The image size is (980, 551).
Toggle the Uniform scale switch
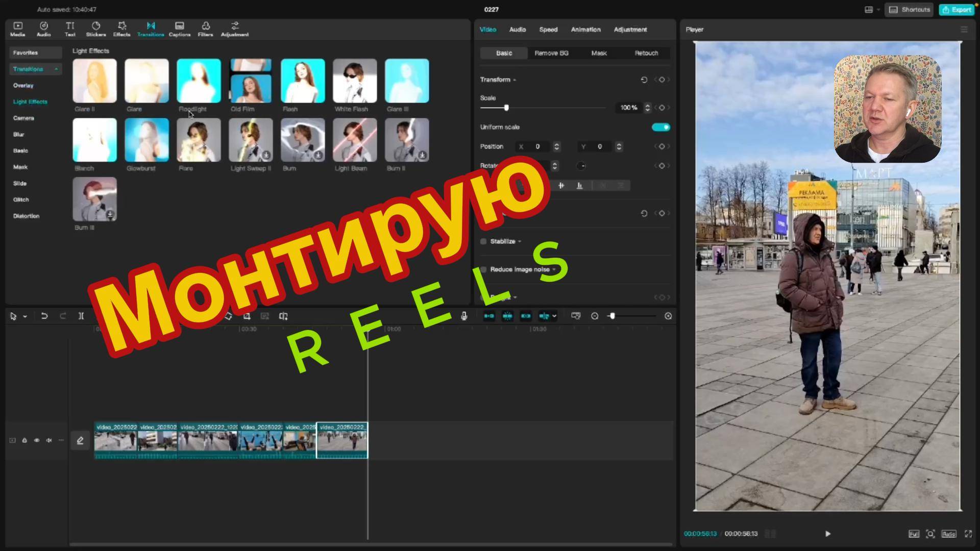pos(661,127)
